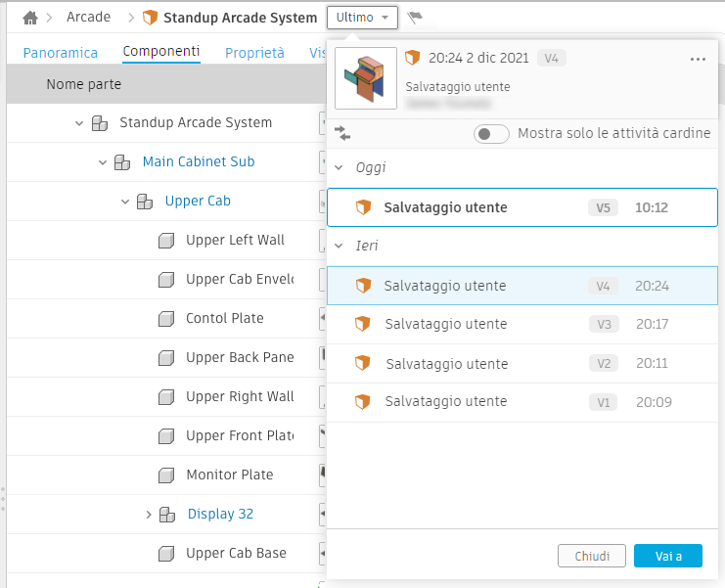Screen dimensions: 725x588
Task: Expand the Display 32 tree node
Action: click(149, 514)
